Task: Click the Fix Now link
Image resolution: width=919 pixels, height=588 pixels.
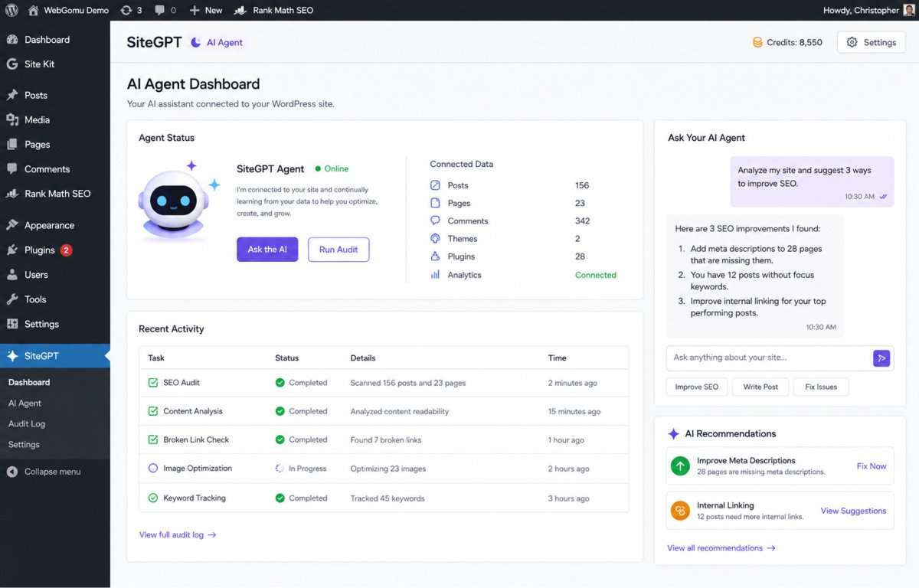Action: tap(872, 466)
